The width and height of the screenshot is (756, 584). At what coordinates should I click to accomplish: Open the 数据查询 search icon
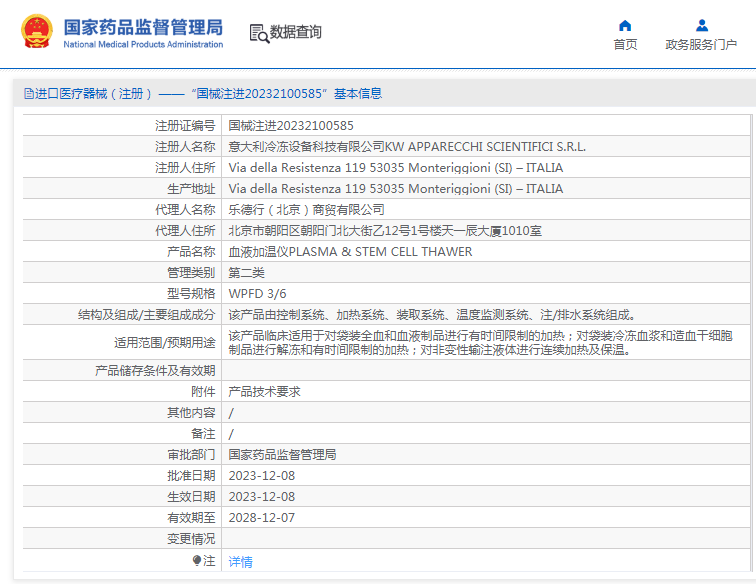click(x=259, y=33)
